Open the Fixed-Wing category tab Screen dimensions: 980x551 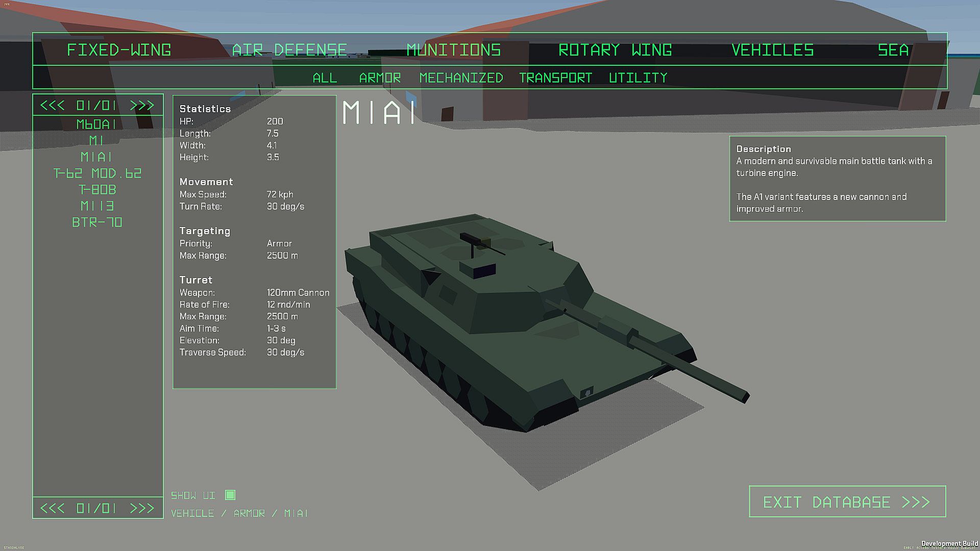point(119,50)
